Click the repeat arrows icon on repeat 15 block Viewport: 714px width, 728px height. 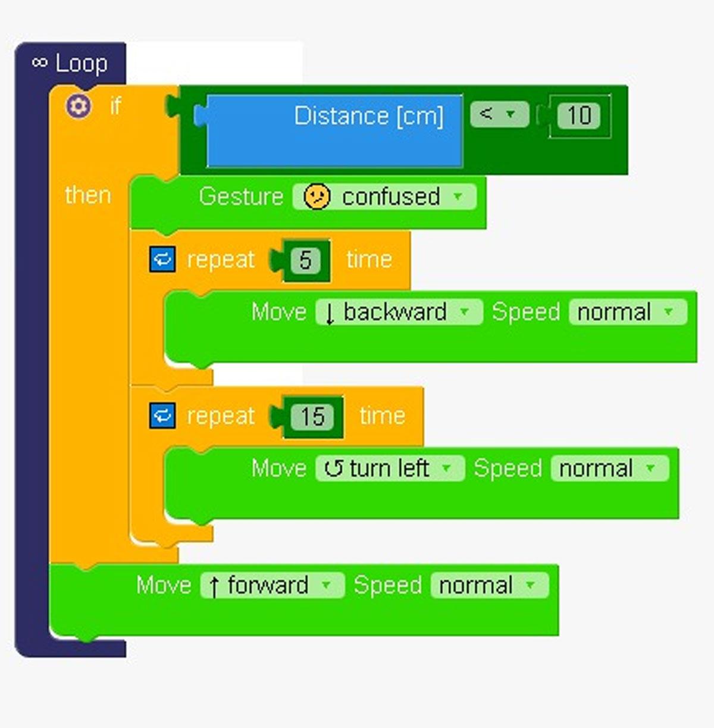pyautogui.click(x=161, y=415)
